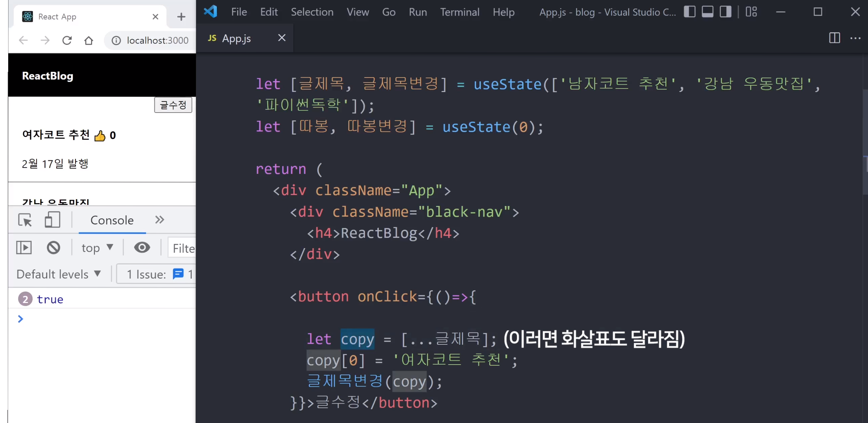Toggle the bottom panel layout icon
The height and width of the screenshot is (423, 868).
pos(708,12)
